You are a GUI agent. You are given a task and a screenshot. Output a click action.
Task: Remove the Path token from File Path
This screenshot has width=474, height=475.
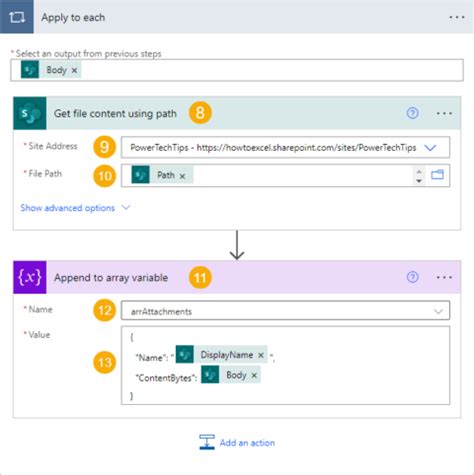[x=182, y=176]
